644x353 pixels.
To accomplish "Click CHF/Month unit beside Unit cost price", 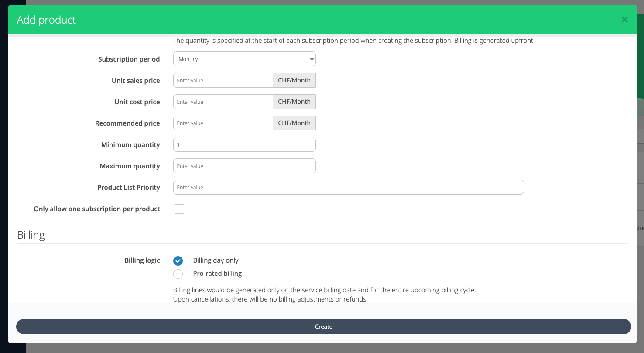I will point(294,102).
